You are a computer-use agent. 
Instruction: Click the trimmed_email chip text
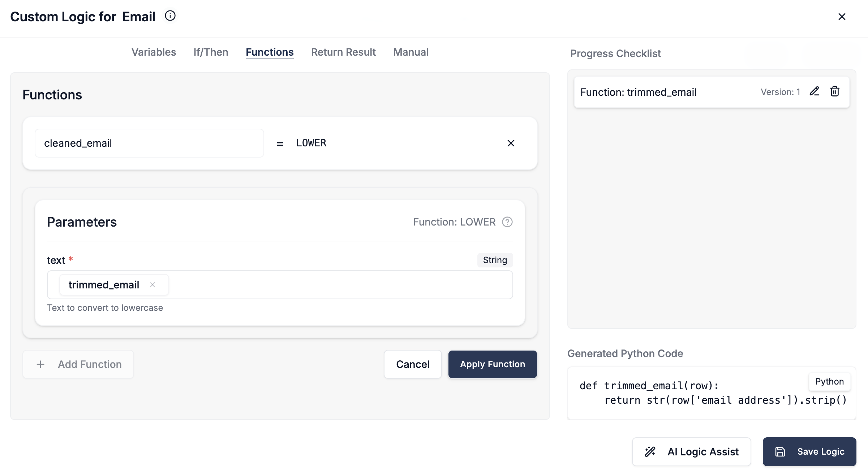coord(104,285)
